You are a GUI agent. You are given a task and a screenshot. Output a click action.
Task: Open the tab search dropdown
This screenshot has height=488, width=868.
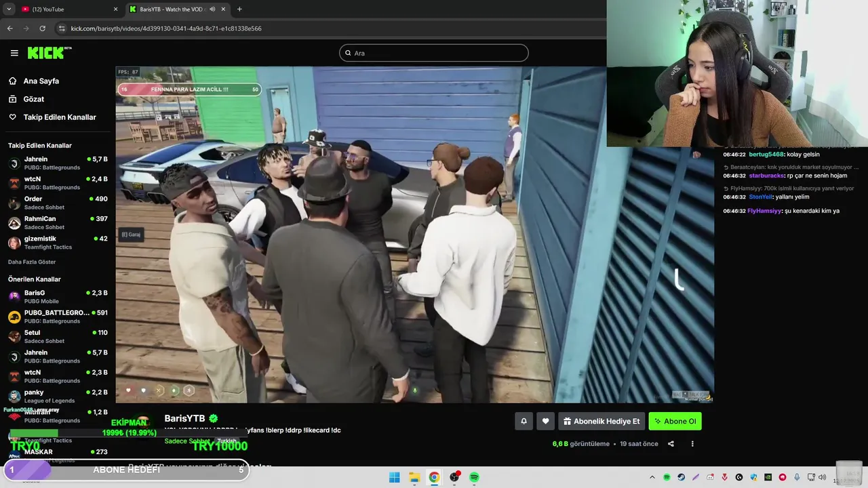pyautogui.click(x=8, y=9)
